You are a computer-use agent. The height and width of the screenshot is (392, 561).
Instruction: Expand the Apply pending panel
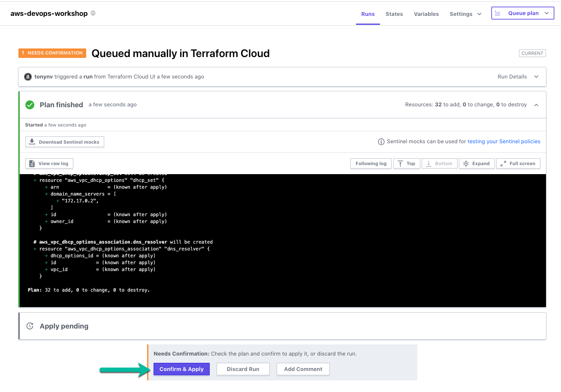point(282,326)
